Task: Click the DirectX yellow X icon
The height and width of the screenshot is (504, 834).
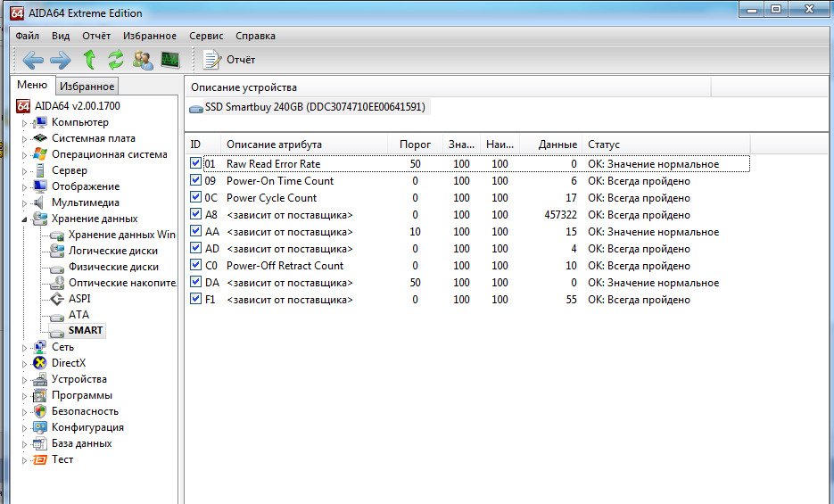Action: pos(39,363)
